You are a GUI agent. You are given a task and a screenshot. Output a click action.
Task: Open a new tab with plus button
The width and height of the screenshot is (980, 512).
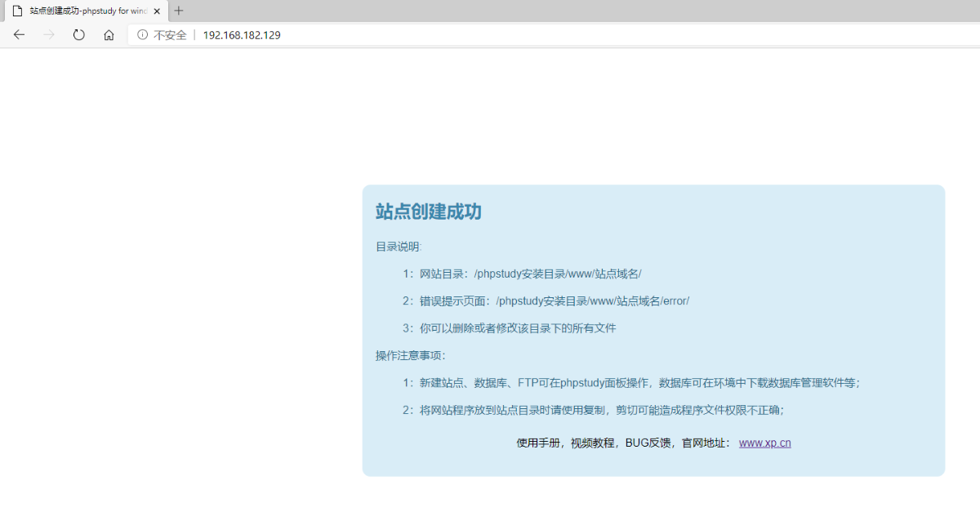click(179, 11)
